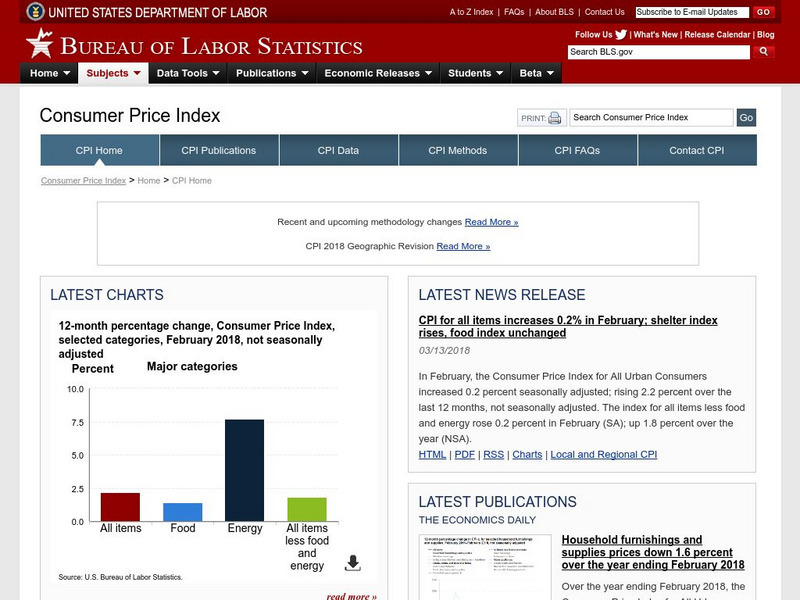Image resolution: width=800 pixels, height=600 pixels.
Task: Click the Subscribe to E-mail Updates field
Action: (692, 12)
